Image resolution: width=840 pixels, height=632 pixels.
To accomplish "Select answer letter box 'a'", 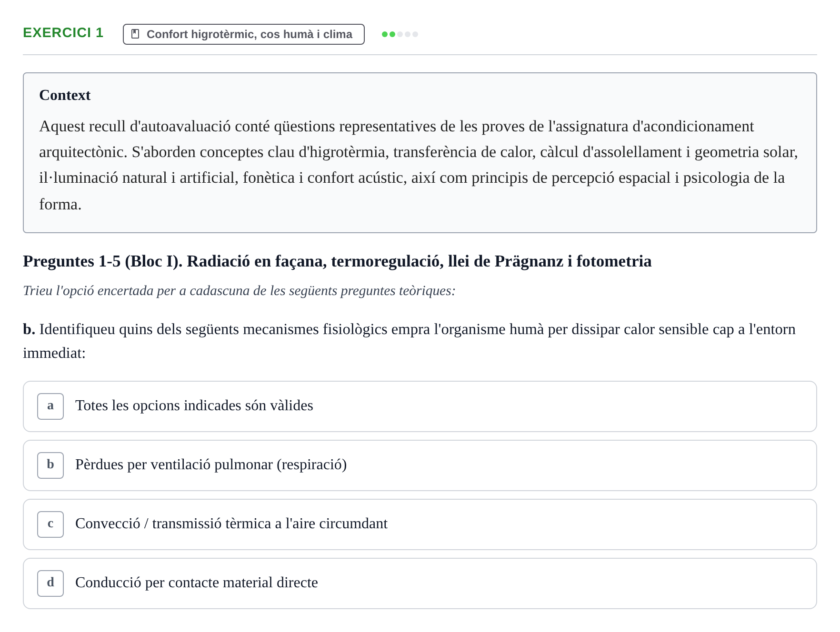I will (50, 406).
